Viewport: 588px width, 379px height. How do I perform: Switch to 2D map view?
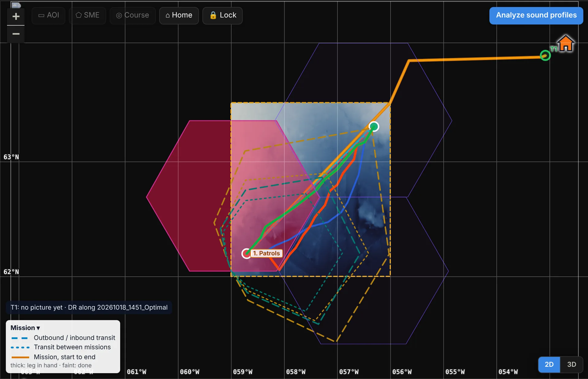pyautogui.click(x=549, y=364)
